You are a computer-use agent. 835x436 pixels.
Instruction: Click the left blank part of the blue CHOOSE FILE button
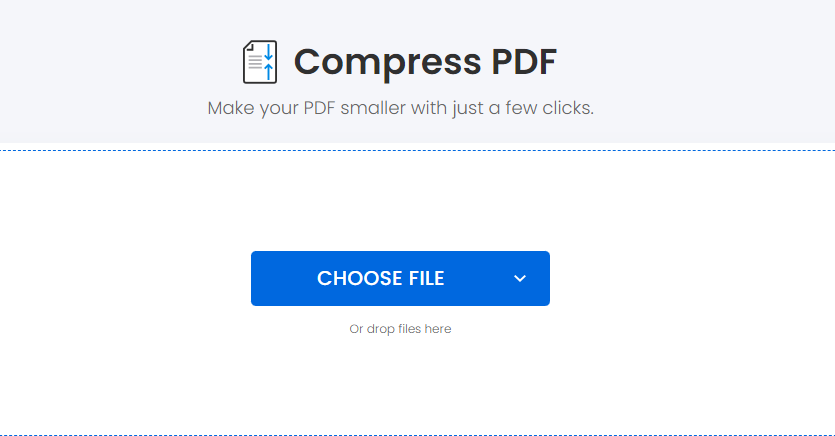pos(283,278)
